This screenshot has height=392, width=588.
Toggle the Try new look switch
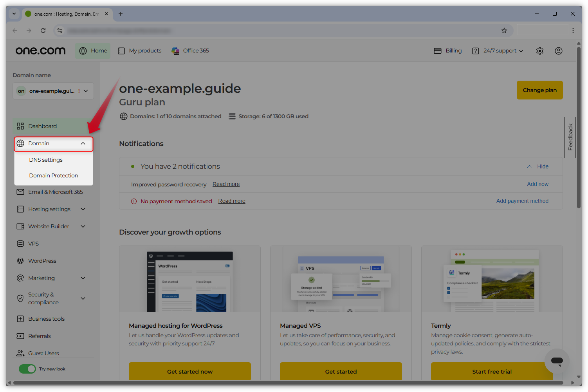[27, 369]
